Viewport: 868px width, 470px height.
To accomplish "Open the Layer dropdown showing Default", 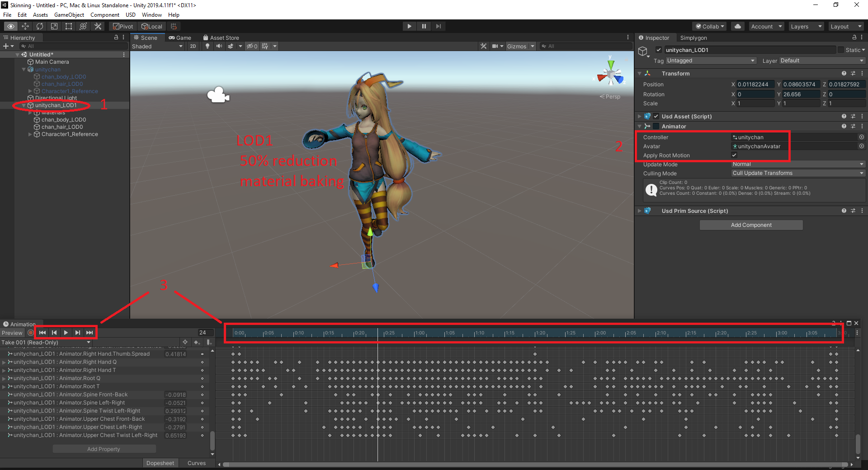I will [x=821, y=60].
